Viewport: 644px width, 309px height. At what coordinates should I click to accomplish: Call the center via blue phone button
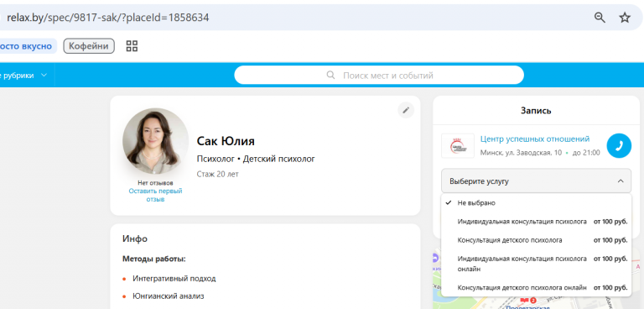619,145
